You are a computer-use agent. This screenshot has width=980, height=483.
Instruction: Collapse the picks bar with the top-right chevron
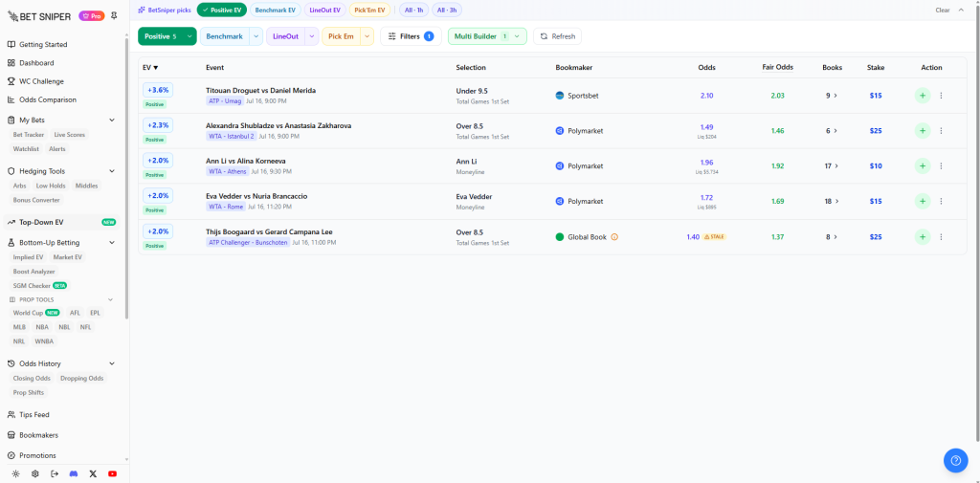[961, 10]
